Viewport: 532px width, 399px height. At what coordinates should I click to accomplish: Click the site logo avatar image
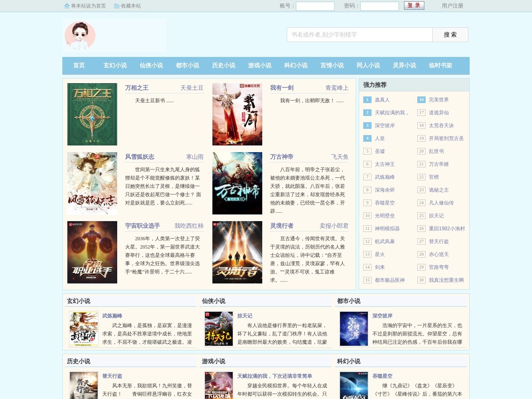click(80, 36)
